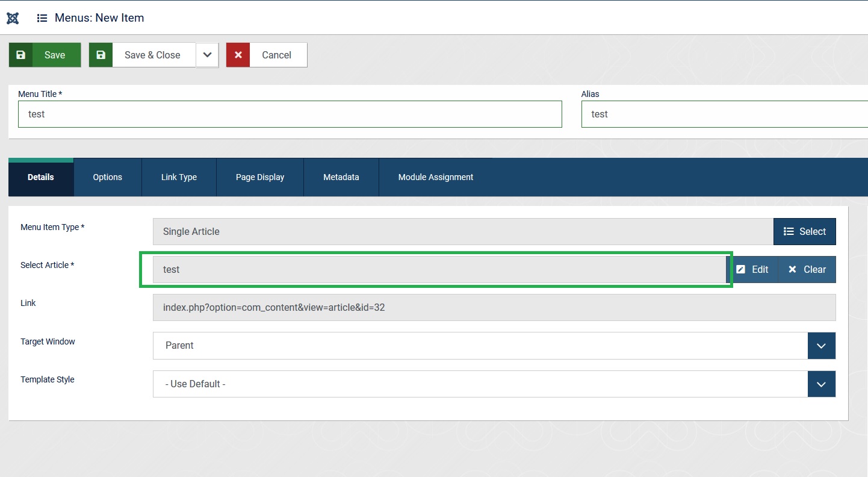This screenshot has height=477, width=868.
Task: Switch to the Details tab
Action: [41, 177]
